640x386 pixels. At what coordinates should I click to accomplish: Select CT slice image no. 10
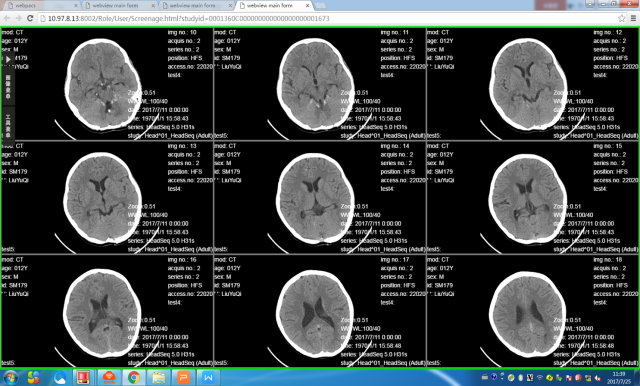[107, 84]
